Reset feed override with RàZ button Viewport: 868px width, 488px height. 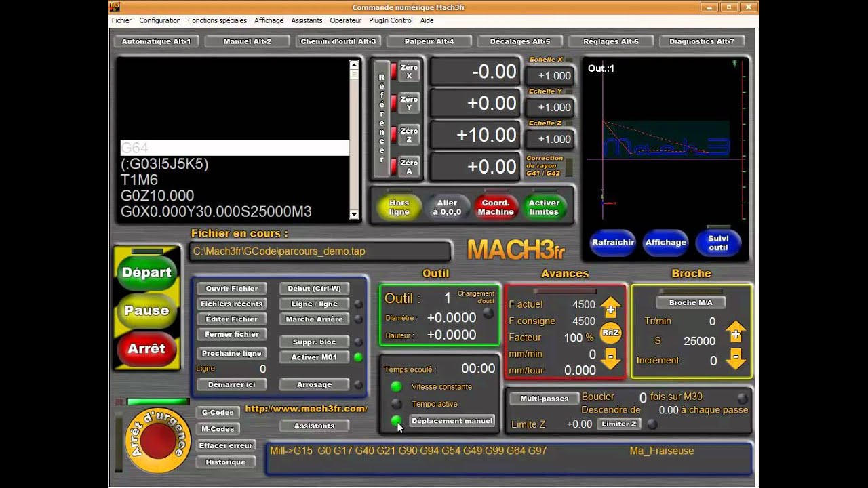click(610, 333)
